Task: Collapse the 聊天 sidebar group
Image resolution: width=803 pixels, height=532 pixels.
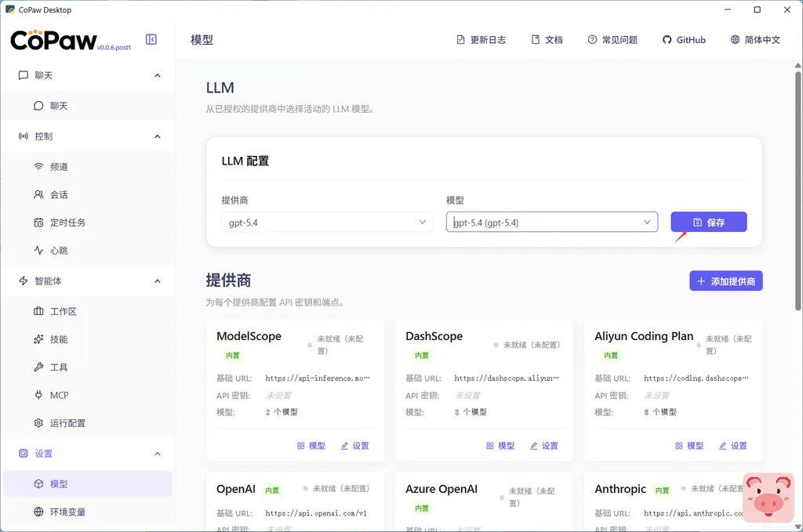Action: click(x=157, y=76)
